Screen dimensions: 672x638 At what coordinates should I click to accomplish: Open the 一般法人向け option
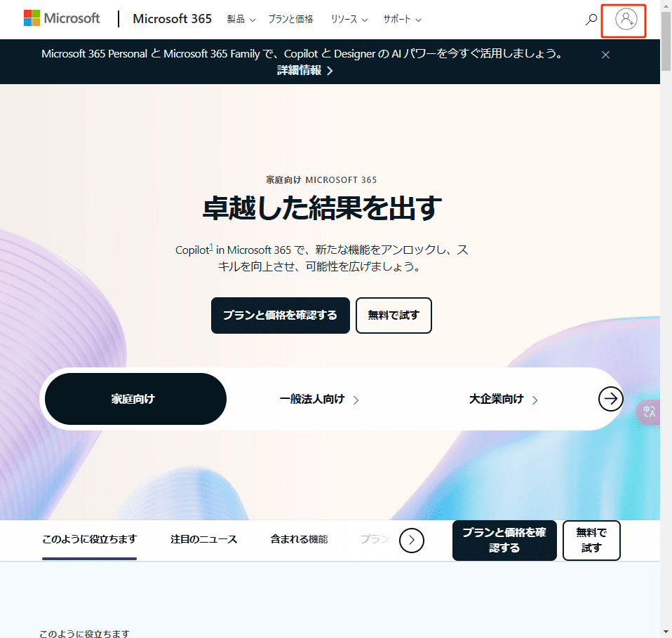pyautogui.click(x=319, y=400)
